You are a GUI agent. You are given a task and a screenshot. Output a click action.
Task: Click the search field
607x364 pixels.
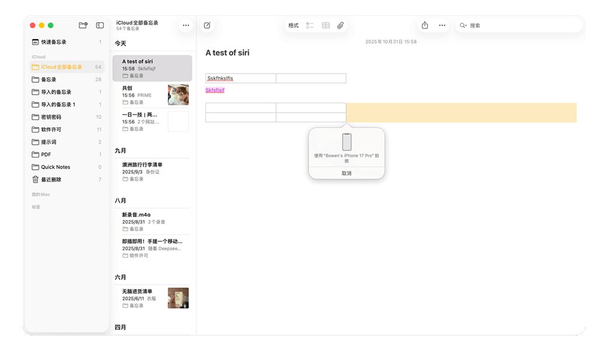(519, 25)
